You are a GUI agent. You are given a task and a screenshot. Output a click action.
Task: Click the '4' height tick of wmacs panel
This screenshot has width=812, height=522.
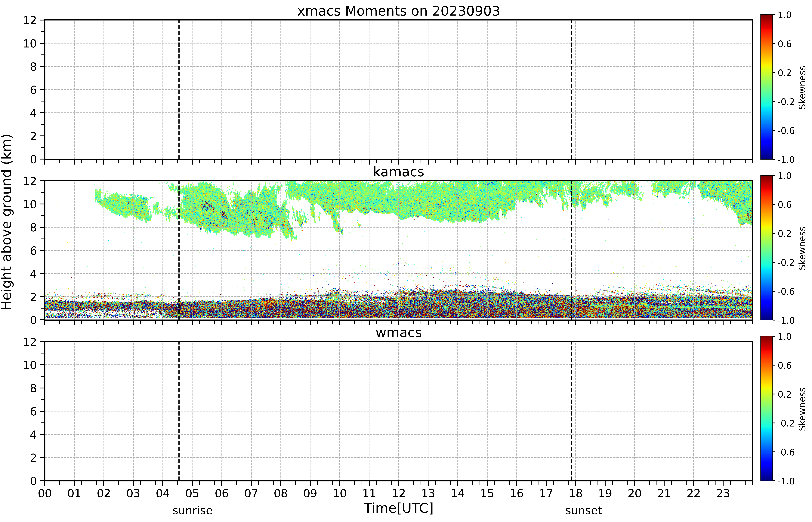pos(33,435)
